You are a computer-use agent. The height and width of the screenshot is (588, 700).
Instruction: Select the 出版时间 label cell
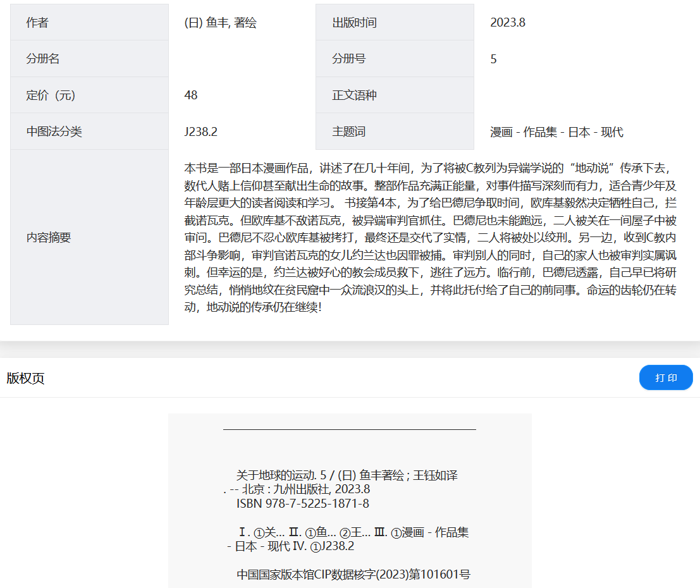[x=395, y=22]
